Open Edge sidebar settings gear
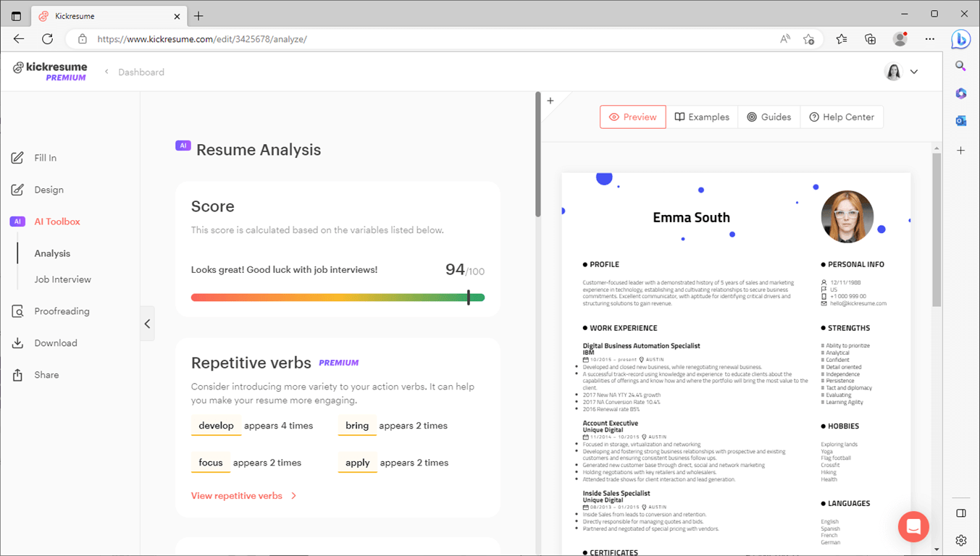The height and width of the screenshot is (556, 980). [x=960, y=540]
